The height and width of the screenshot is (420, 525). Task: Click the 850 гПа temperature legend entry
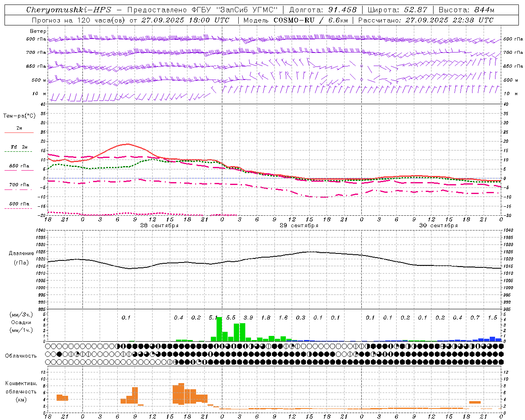click(19, 168)
